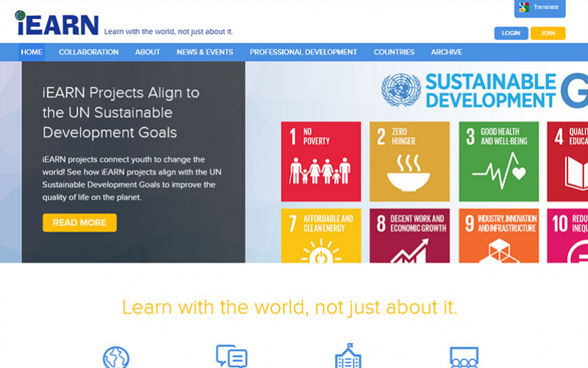Open the About menu

click(148, 52)
